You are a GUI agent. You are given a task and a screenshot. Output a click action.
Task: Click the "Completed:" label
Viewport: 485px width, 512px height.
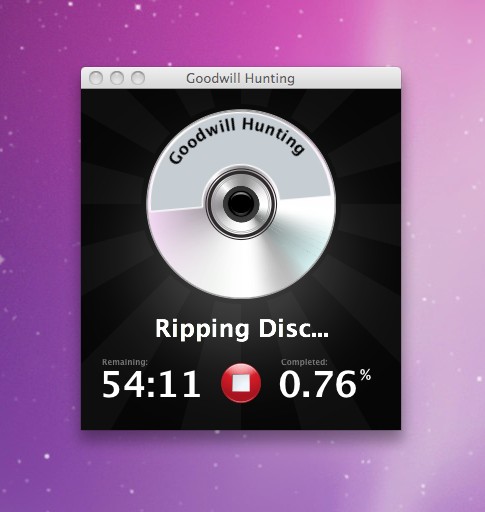click(304, 362)
